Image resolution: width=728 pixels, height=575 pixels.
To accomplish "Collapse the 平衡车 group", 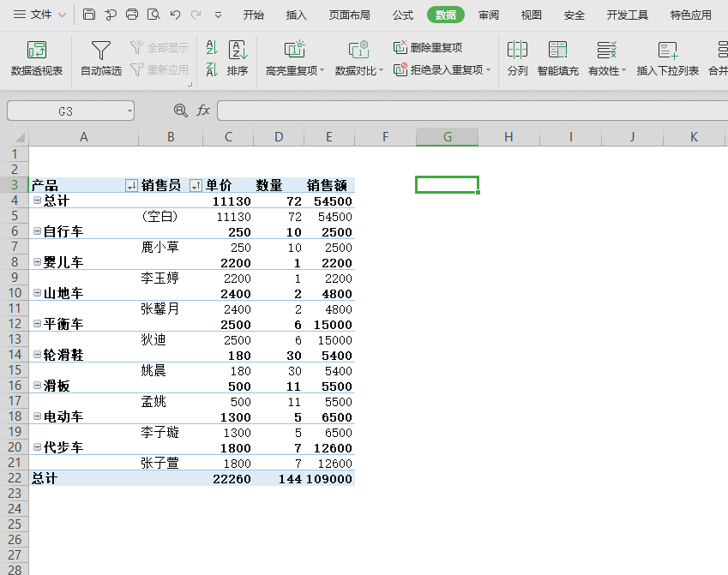I will [37, 324].
